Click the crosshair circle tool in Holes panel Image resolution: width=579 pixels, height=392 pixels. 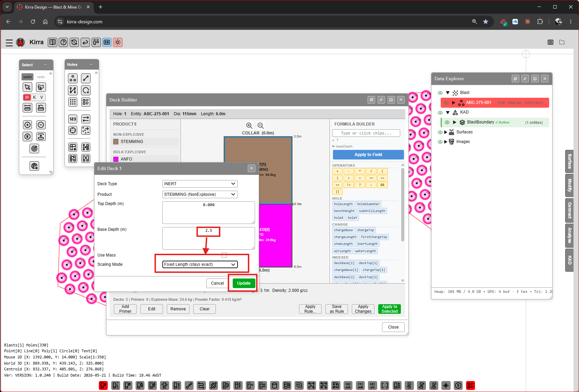[73, 130]
